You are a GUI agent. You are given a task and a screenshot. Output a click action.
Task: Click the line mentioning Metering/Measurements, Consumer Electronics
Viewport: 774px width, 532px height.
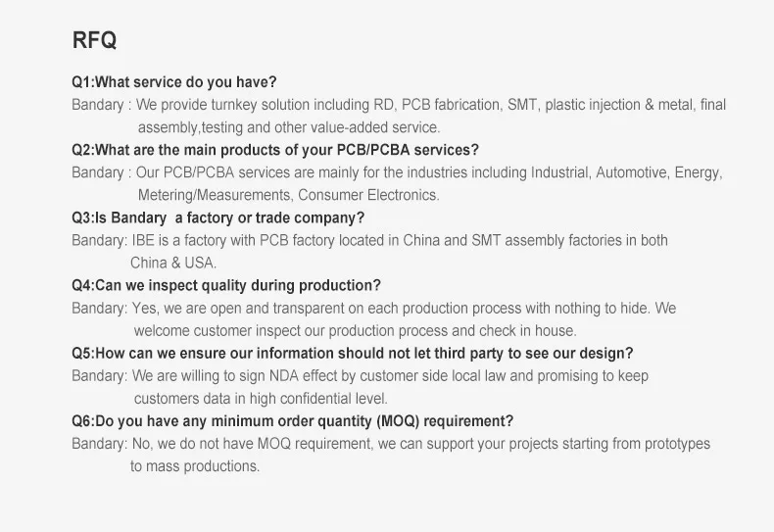pyautogui.click(x=288, y=195)
